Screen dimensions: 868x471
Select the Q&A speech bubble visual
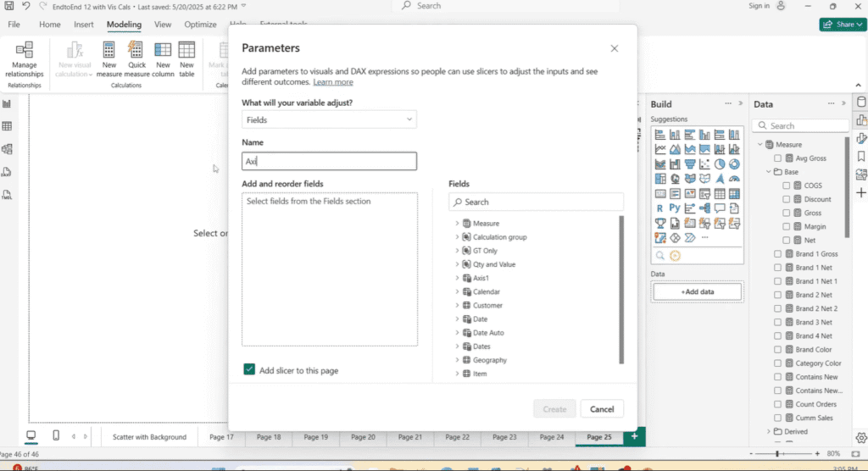719,208
